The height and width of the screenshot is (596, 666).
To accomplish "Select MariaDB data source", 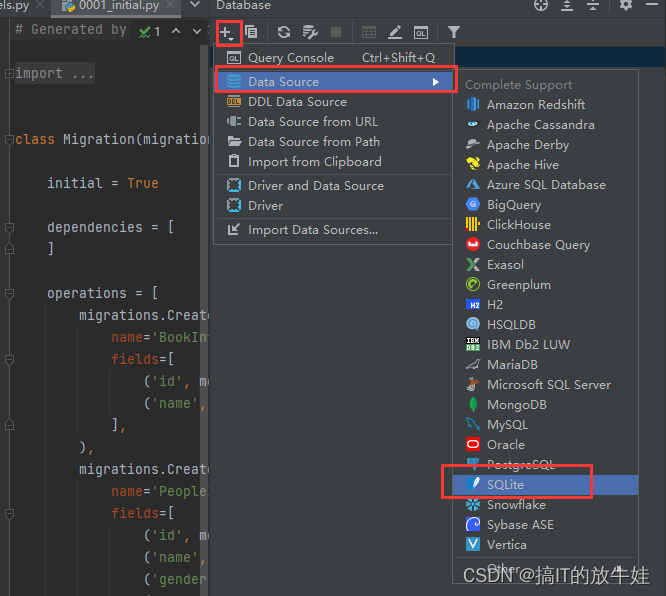I will pos(546,364).
